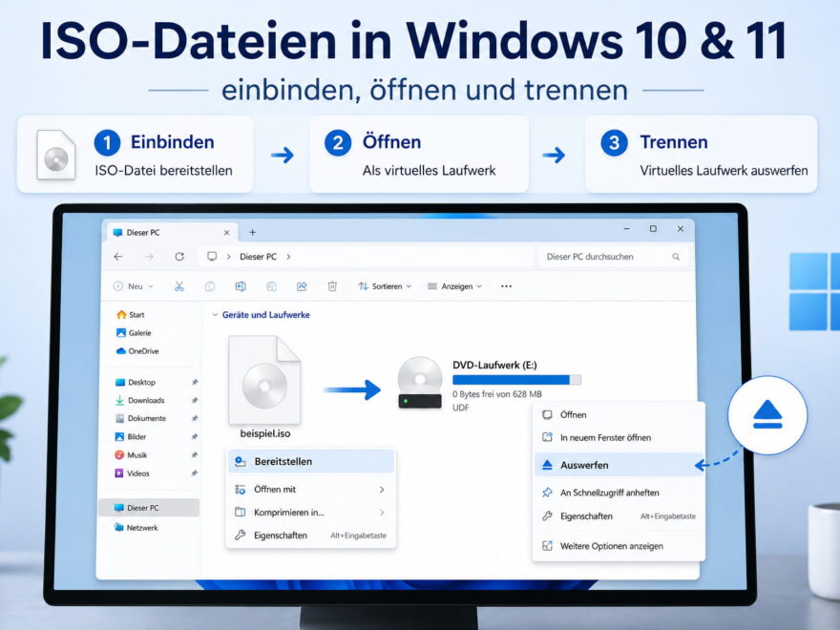Click chevron after Dieser PC in path
The image size is (840, 630).
point(288,257)
